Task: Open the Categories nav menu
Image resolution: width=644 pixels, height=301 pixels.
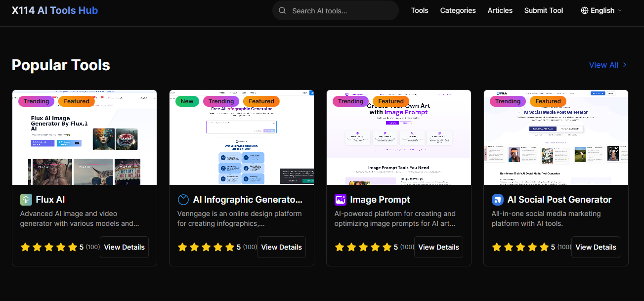Action: [x=458, y=10]
